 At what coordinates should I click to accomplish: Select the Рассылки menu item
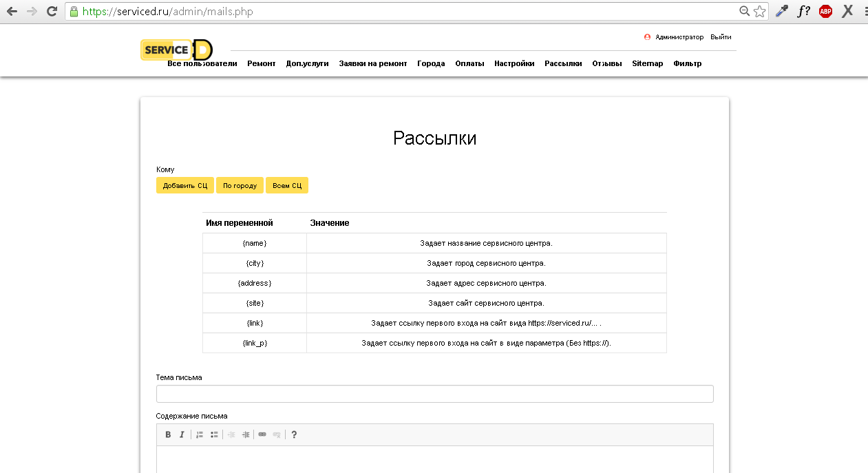coord(563,63)
